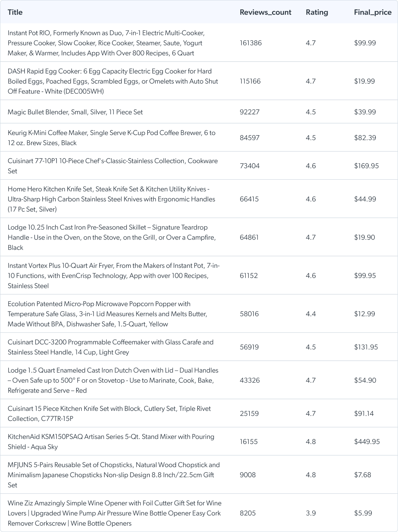
Task: Open Instant Vortex Plus Air Fryer entry
Action: point(113,276)
